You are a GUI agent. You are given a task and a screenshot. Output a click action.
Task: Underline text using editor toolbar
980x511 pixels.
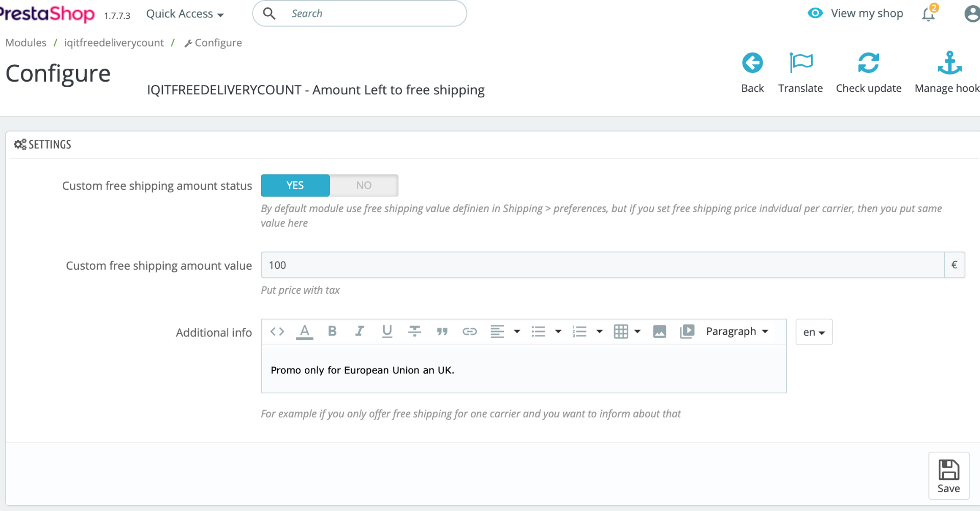point(387,331)
